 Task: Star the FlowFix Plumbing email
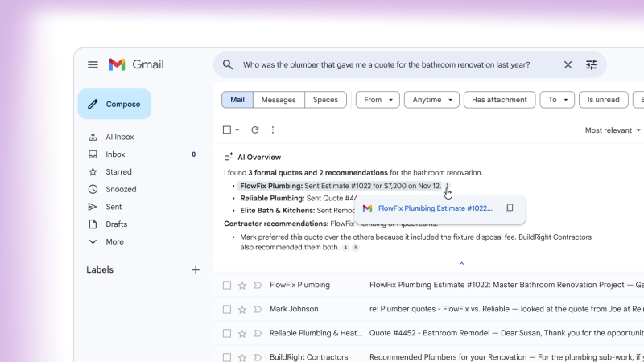coord(242,286)
